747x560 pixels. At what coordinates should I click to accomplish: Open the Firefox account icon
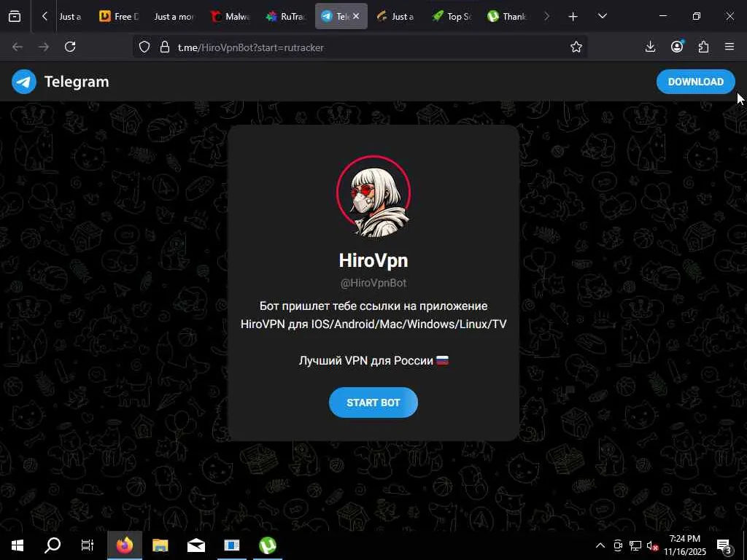(x=677, y=46)
